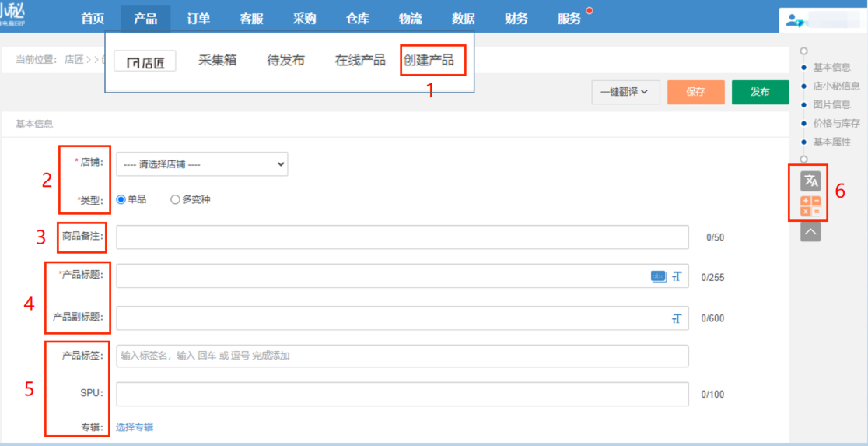The height and width of the screenshot is (446, 868).
Task: Click the orange 保存 button
Action: click(696, 92)
